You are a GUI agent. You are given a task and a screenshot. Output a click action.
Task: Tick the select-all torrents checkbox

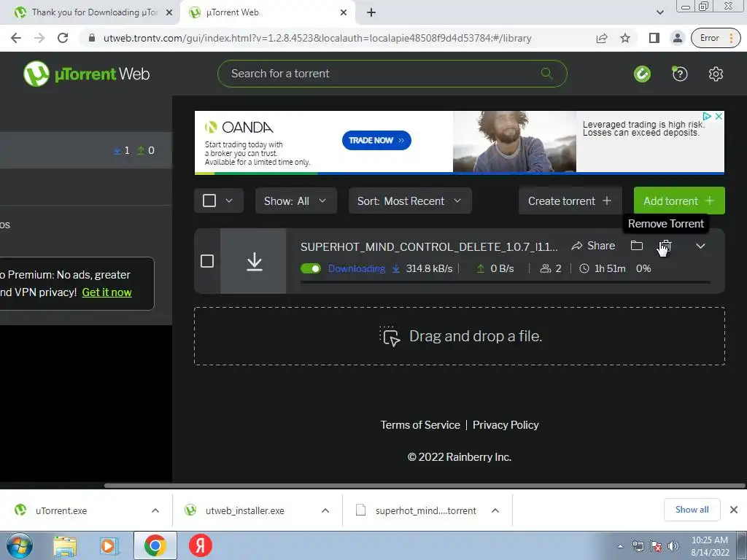coord(209,201)
